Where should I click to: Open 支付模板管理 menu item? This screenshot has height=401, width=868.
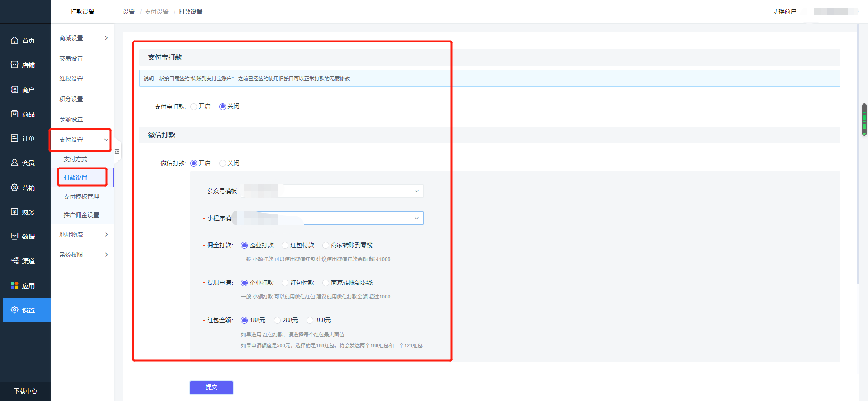(x=81, y=196)
